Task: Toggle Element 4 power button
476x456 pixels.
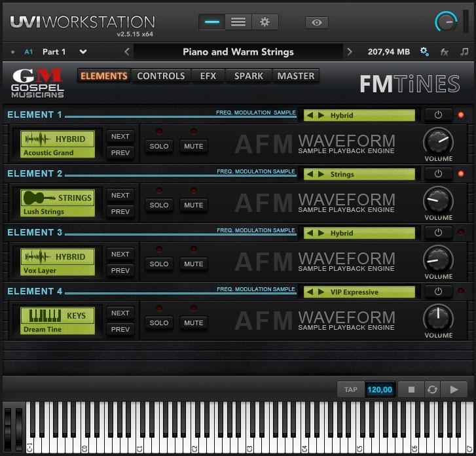Action: pyautogui.click(x=438, y=292)
